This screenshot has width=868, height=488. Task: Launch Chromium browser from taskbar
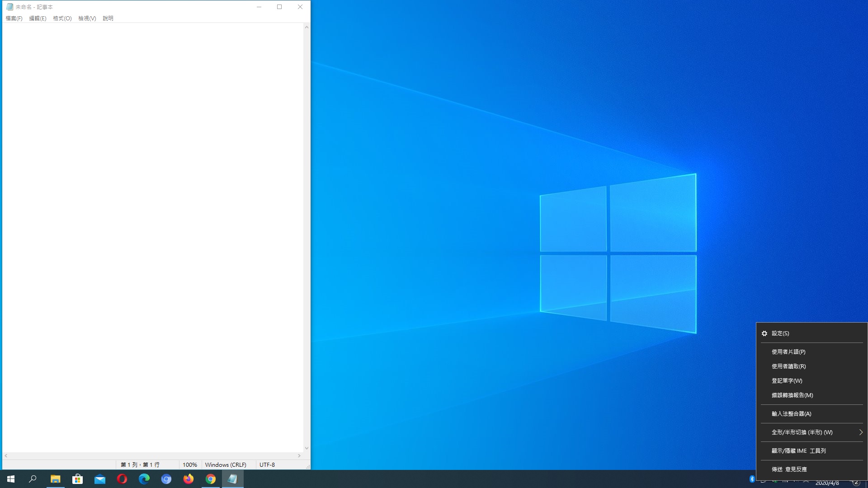[166, 479]
